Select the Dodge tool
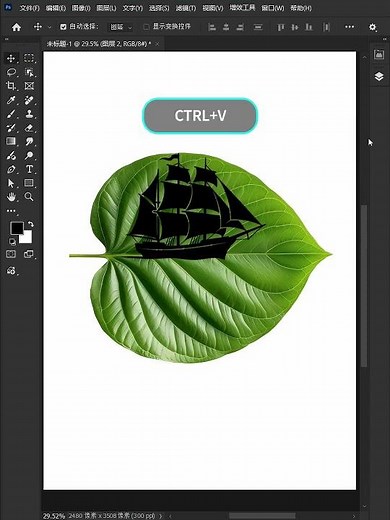The image size is (390, 520). (29, 155)
